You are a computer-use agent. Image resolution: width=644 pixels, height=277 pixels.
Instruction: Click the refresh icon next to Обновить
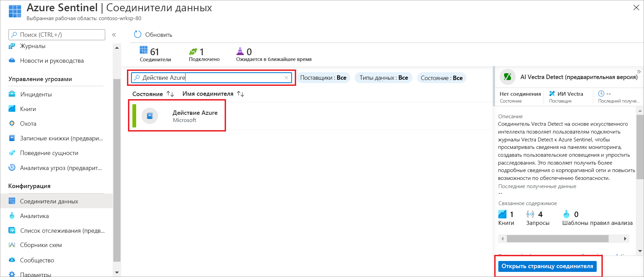coord(138,34)
